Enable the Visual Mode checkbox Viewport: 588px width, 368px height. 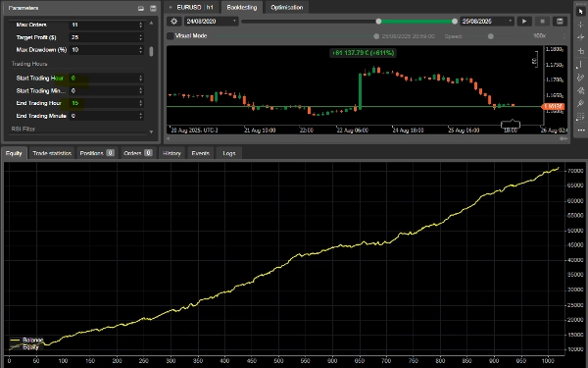[171, 36]
